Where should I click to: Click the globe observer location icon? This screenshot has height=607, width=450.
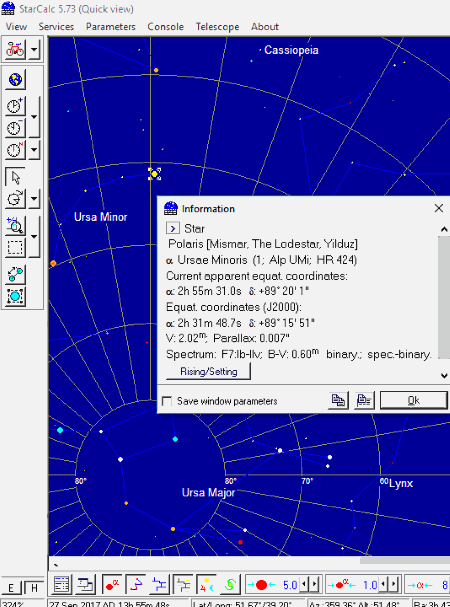coord(15,79)
